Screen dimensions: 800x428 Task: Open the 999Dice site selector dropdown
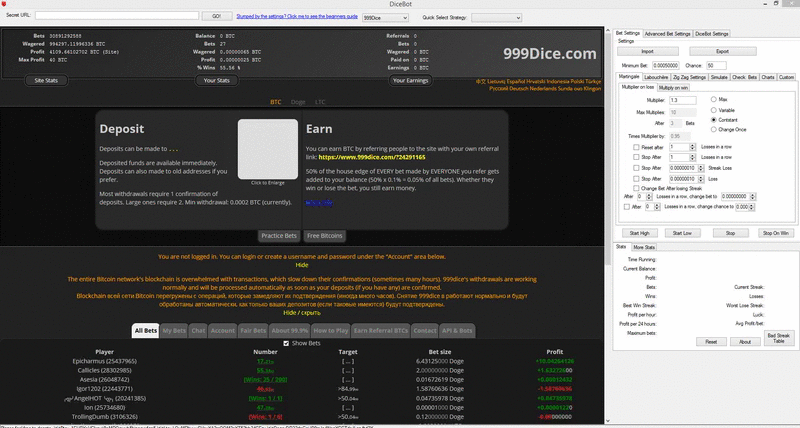pos(385,17)
